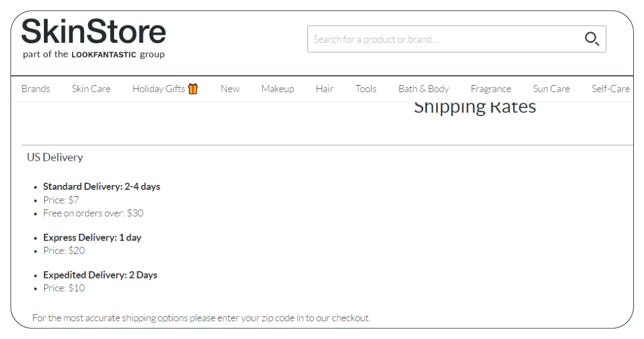Go to the New category
This screenshot has width=644, height=339.
(230, 89)
